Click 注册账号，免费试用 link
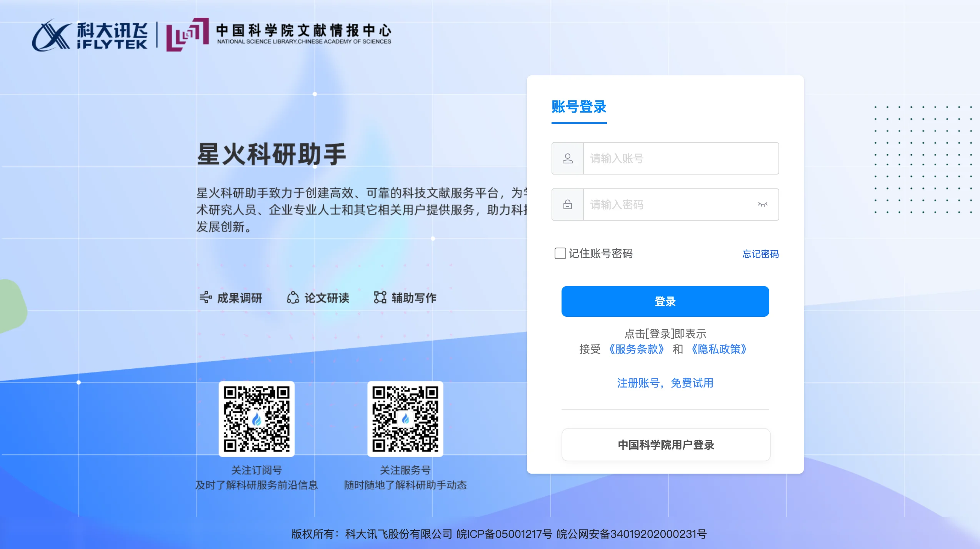Image resolution: width=980 pixels, height=549 pixels. click(665, 383)
